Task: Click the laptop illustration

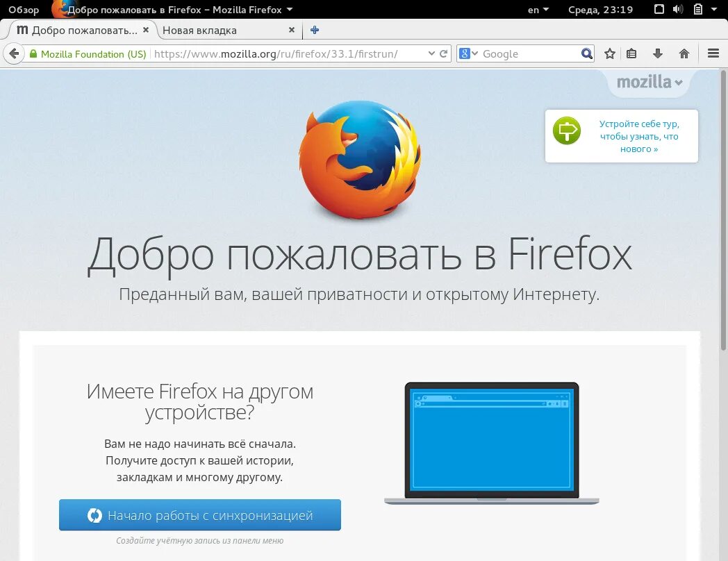Action: click(492, 443)
